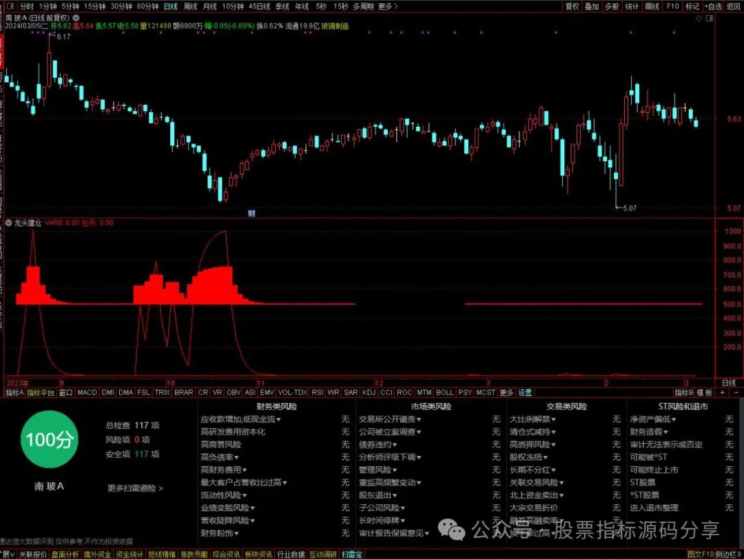Select the 季线 quarterly period
744x560 pixels.
(x=282, y=6)
